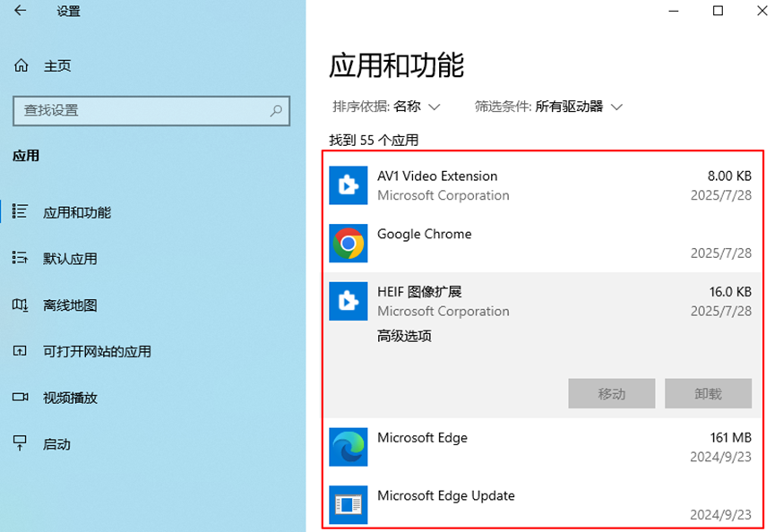Click the 16.0 KB size value
This screenshot has height=532, width=775.
pyautogui.click(x=730, y=292)
